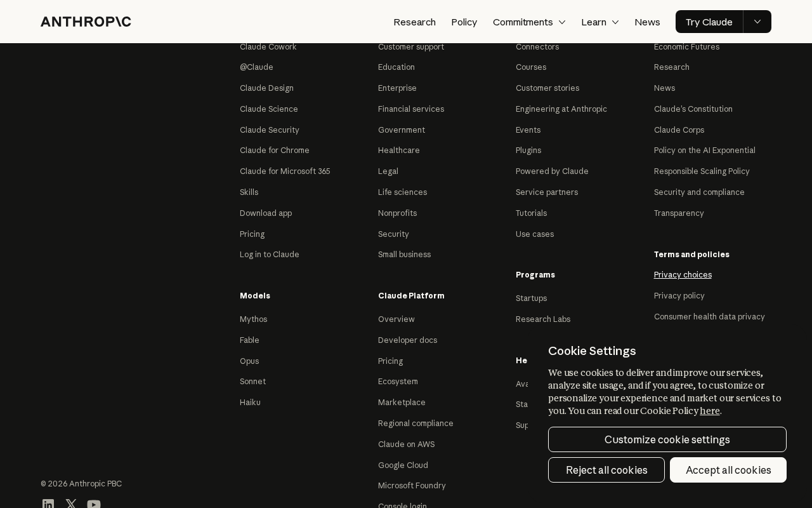Open the @Claude footer link
The height and width of the screenshot is (508, 812).
(256, 67)
